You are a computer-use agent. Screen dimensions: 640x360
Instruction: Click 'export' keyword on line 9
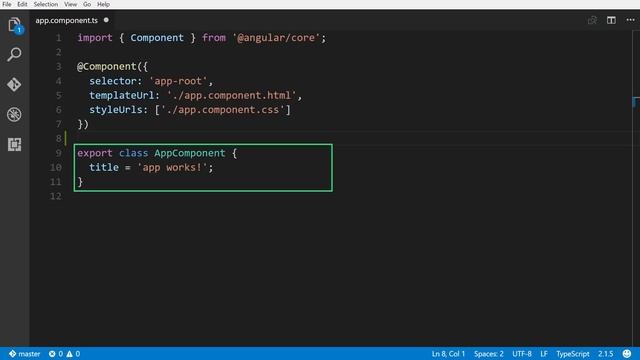(x=95, y=153)
